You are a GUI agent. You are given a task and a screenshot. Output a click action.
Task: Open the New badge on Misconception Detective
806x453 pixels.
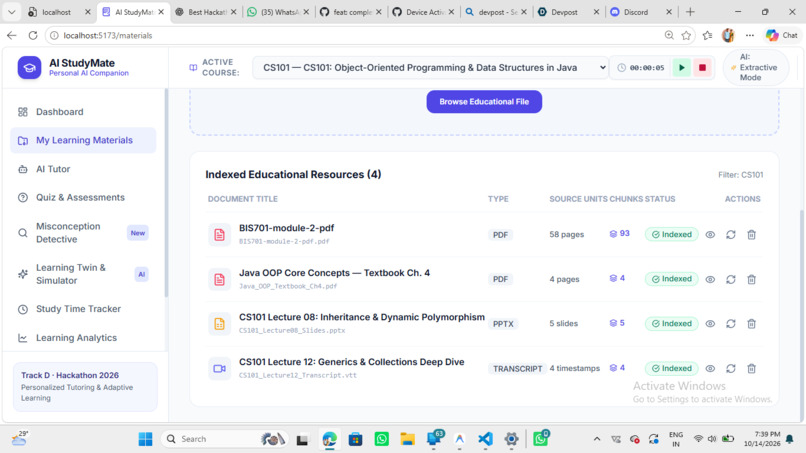[x=137, y=233]
